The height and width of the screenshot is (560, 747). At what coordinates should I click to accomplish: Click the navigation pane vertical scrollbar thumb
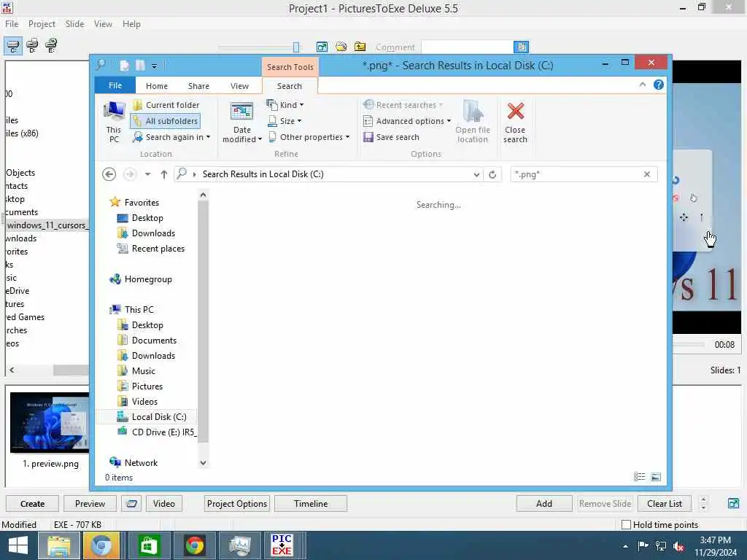[203, 322]
